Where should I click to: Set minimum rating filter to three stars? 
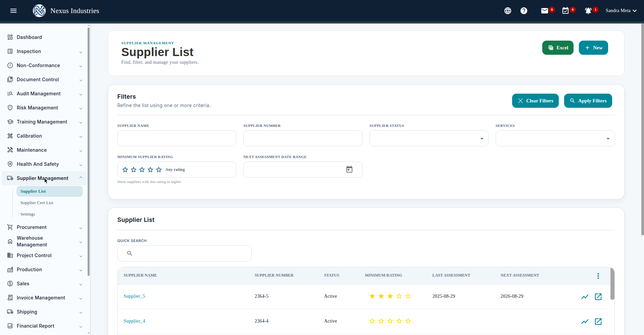tap(142, 170)
